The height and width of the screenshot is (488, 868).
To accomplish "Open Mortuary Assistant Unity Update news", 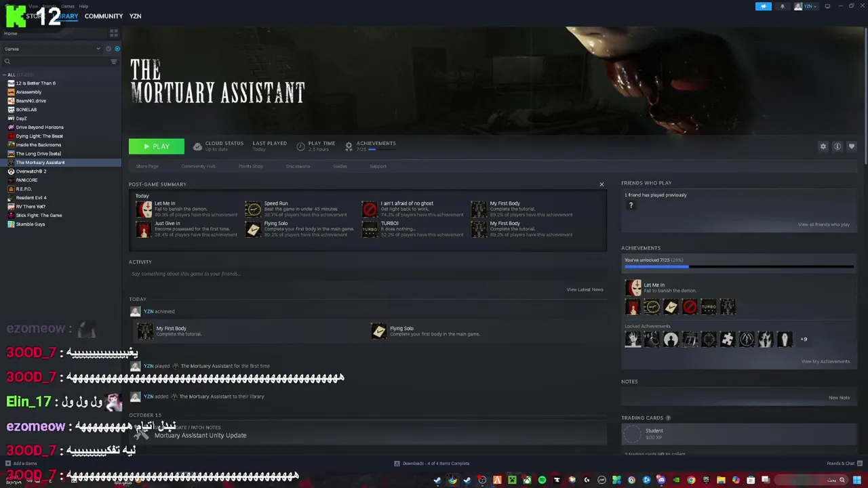I will click(x=200, y=435).
